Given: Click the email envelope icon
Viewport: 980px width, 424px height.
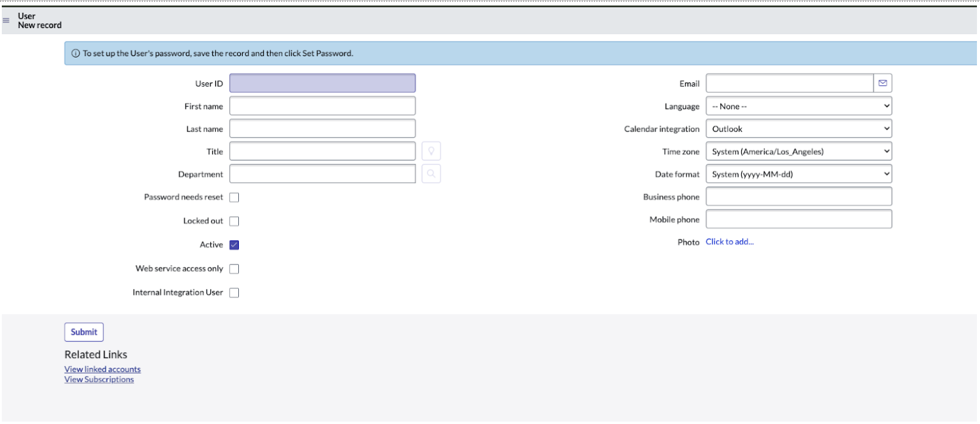Looking at the screenshot, I should click(x=882, y=83).
